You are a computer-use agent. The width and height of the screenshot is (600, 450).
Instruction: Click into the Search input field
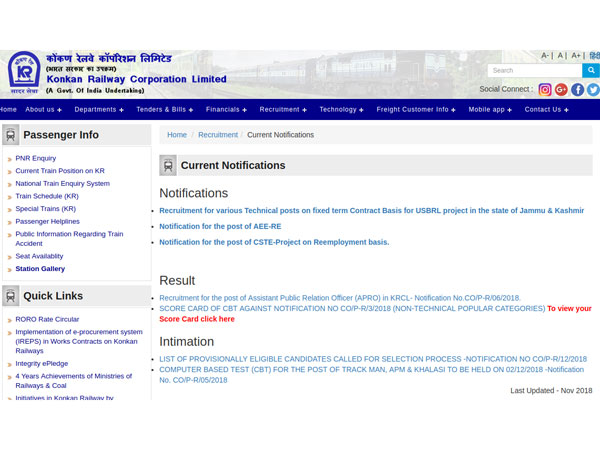(535, 70)
